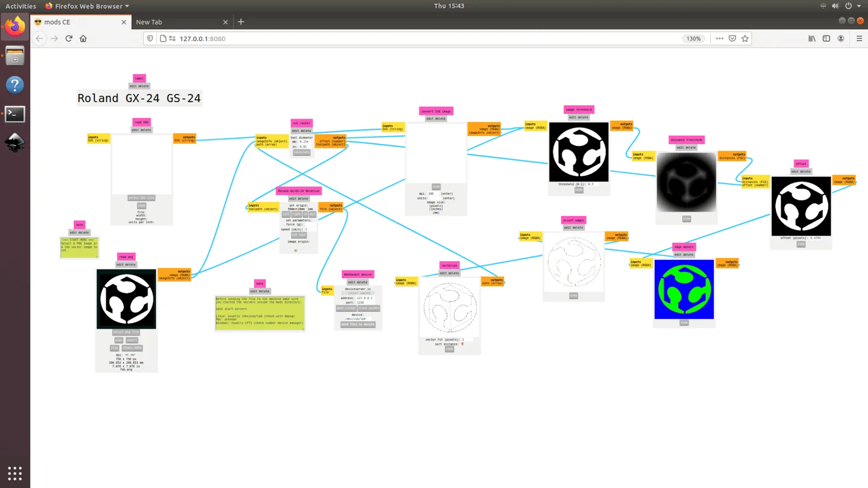Bookmark this page with the star
The height and width of the screenshot is (488, 868).
coord(745,38)
